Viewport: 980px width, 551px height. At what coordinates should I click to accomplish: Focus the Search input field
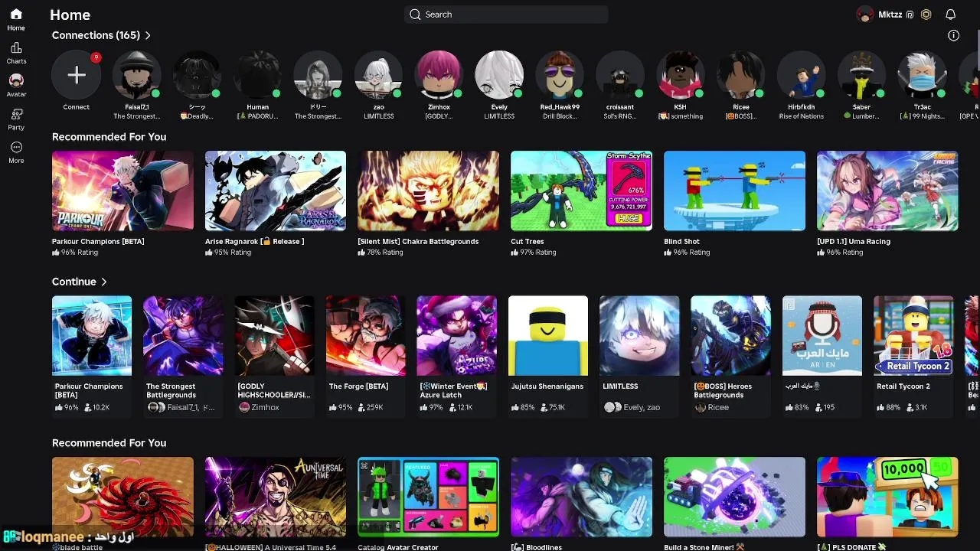[x=506, y=15]
